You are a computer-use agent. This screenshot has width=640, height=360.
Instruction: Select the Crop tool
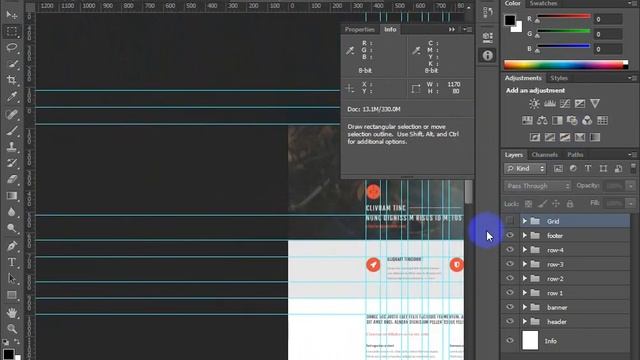[11, 80]
